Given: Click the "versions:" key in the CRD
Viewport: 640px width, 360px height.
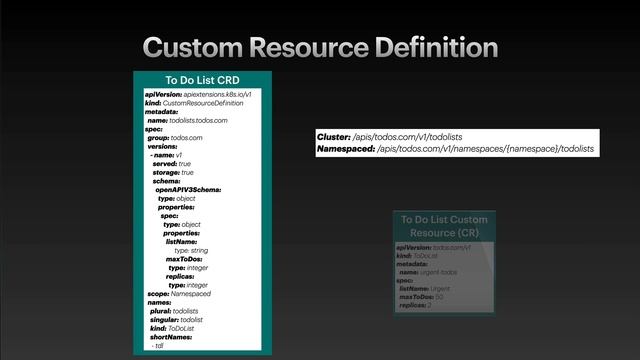Looking at the screenshot, I should pyautogui.click(x=162, y=146).
